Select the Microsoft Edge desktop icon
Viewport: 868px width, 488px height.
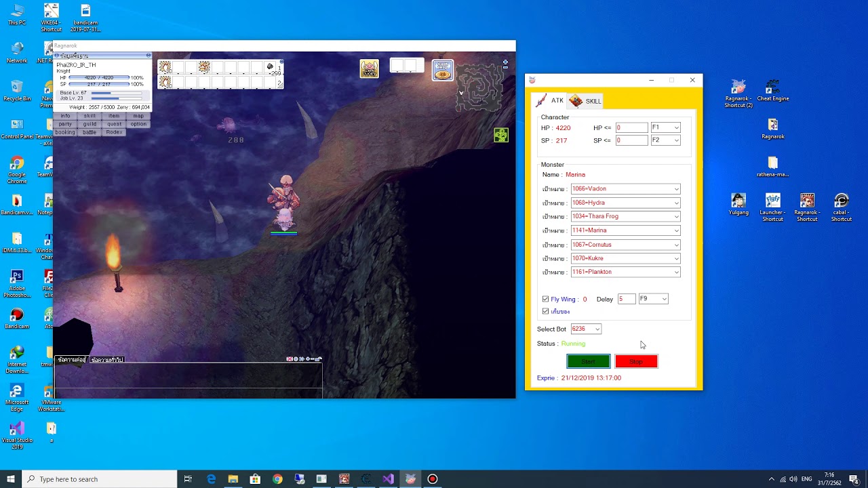pyautogui.click(x=17, y=399)
